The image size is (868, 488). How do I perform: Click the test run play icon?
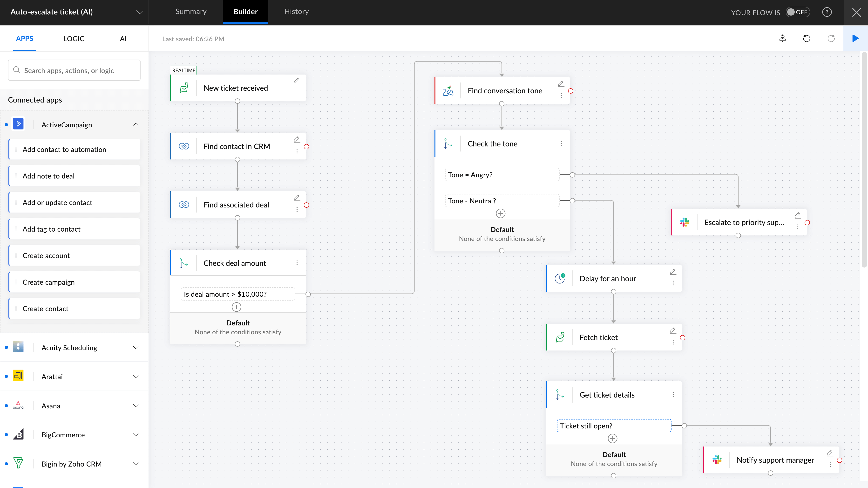point(855,38)
